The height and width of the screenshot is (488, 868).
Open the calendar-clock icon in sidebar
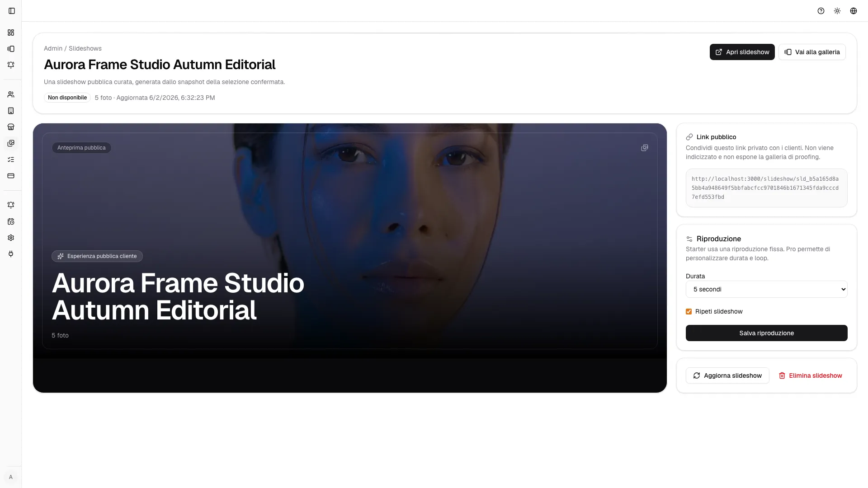click(x=11, y=221)
